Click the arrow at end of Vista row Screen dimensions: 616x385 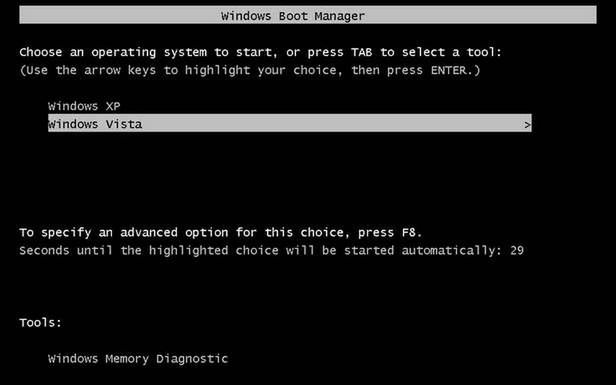click(x=528, y=125)
